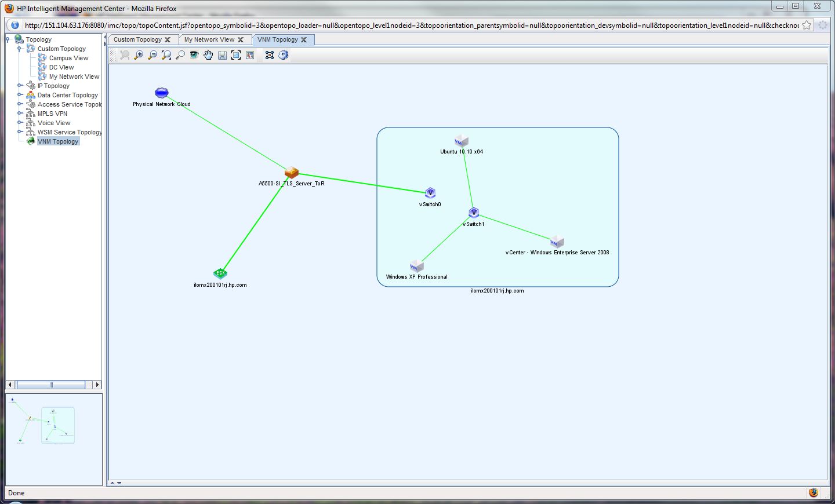Expand the MPLS VPN tree node
This screenshot has height=504, width=835.
pos(19,114)
